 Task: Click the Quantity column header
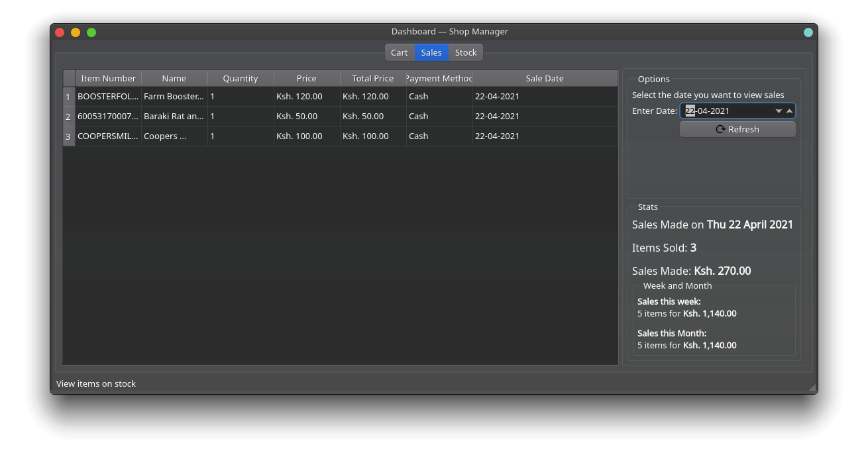240,77
